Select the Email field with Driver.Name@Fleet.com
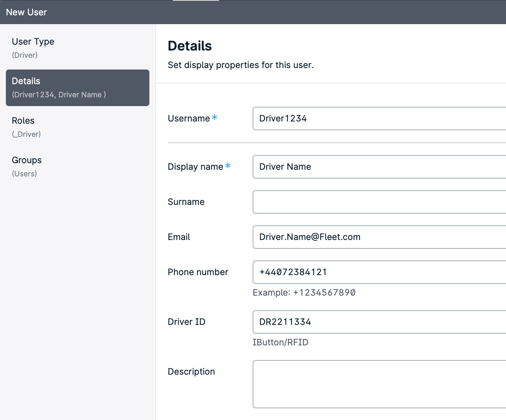The height and width of the screenshot is (420, 506). pos(379,237)
